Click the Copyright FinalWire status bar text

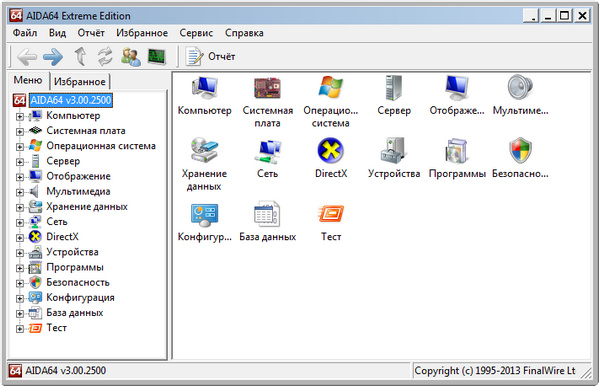(x=495, y=371)
